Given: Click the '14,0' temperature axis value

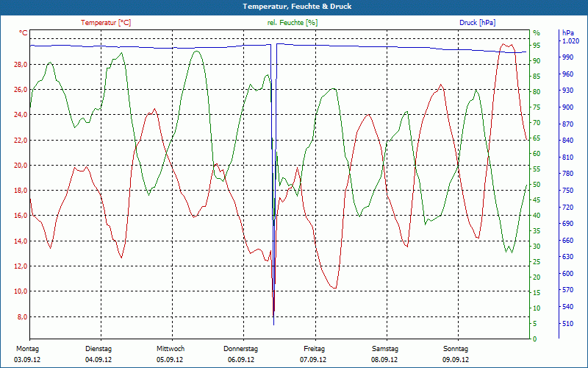Looking at the screenshot, I should 21,241.
